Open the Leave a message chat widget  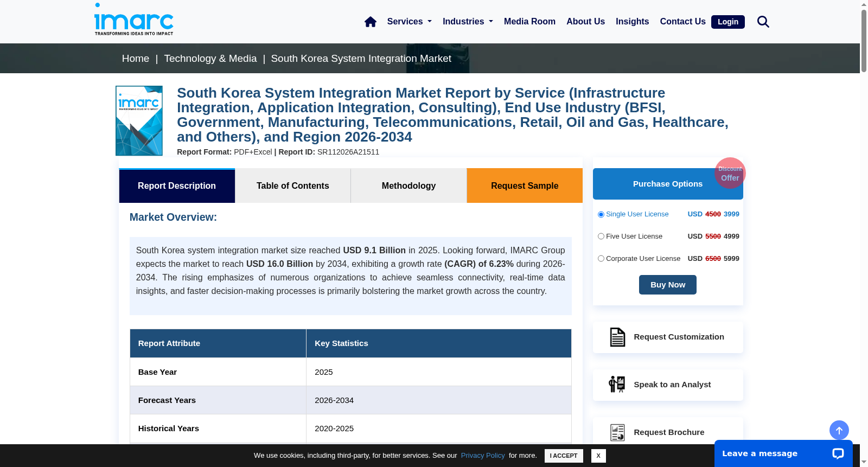click(x=783, y=453)
